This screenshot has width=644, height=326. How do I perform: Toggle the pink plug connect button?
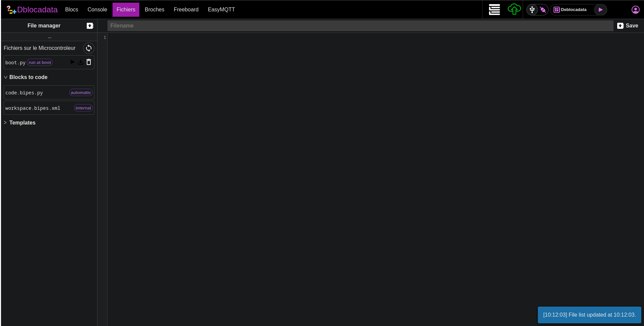click(543, 10)
